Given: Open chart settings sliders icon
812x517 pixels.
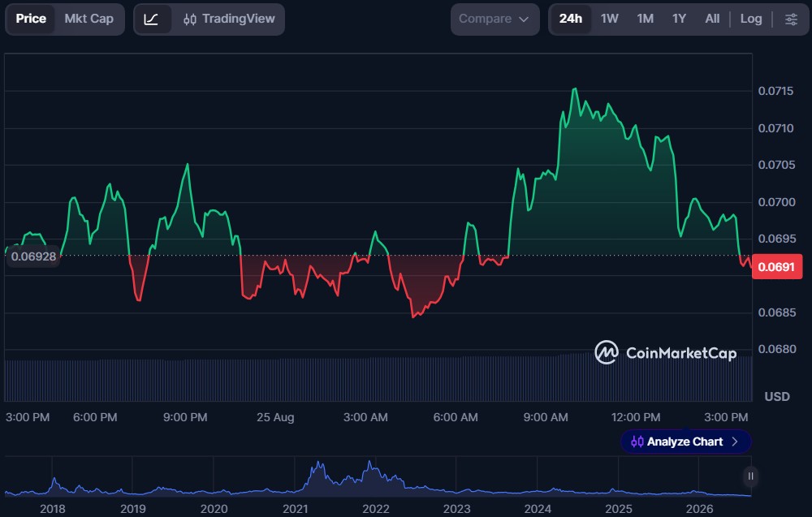Looking at the screenshot, I should tap(791, 19).
